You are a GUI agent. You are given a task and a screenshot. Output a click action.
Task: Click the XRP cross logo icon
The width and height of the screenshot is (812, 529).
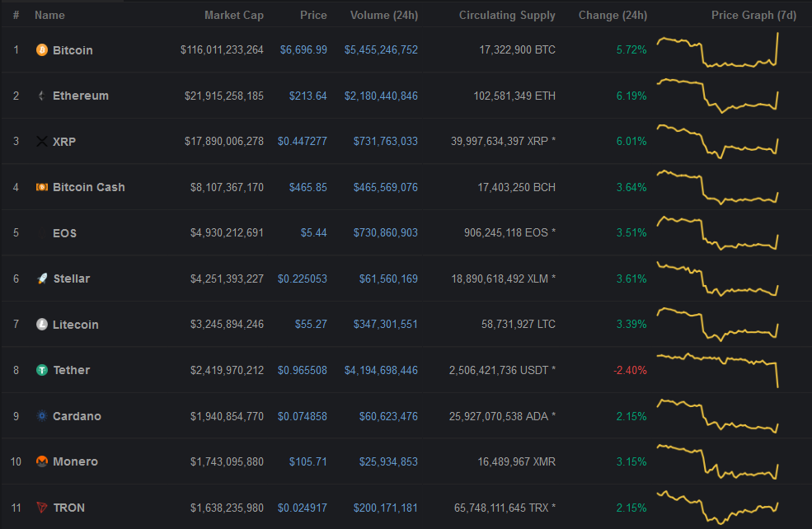tap(42, 141)
